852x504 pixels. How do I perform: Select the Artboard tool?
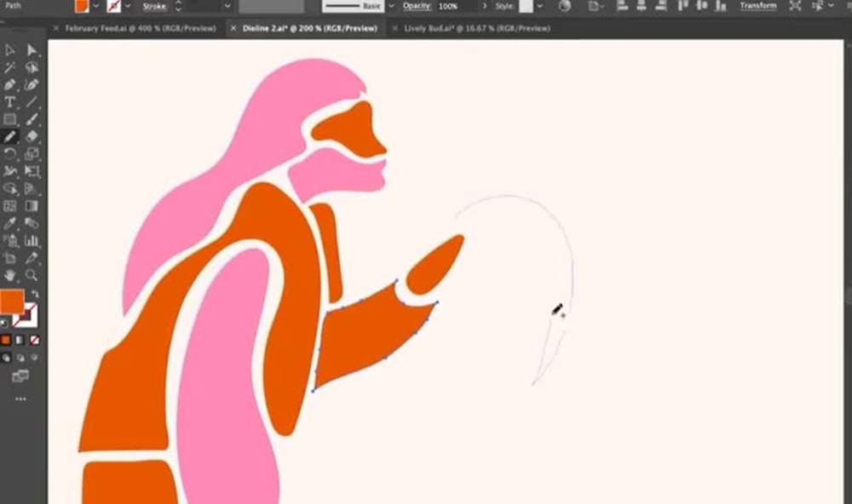pos(9,259)
